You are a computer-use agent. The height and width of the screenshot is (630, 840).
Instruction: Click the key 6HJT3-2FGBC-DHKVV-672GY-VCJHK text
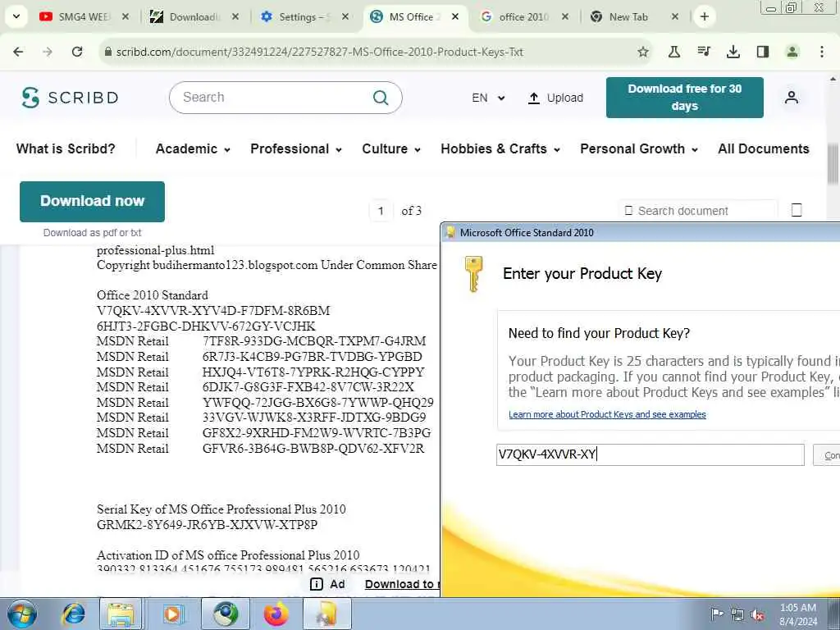[206, 326]
